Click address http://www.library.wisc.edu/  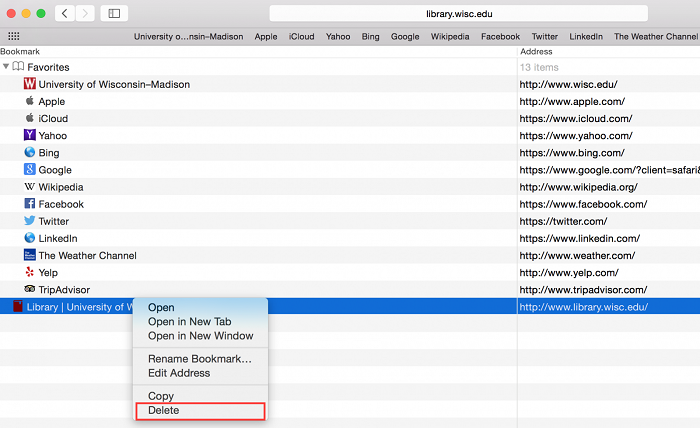coord(583,307)
